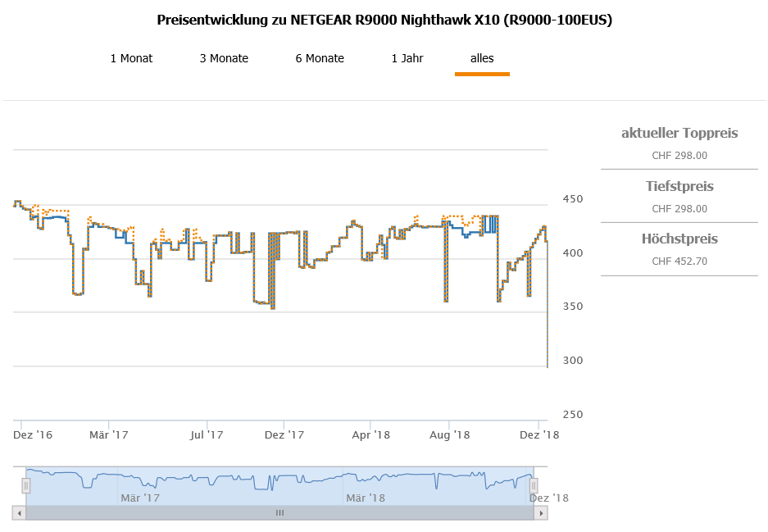The height and width of the screenshot is (532, 768).
Task: Click the "aktueller Toppreis" heading
Action: coord(679,133)
